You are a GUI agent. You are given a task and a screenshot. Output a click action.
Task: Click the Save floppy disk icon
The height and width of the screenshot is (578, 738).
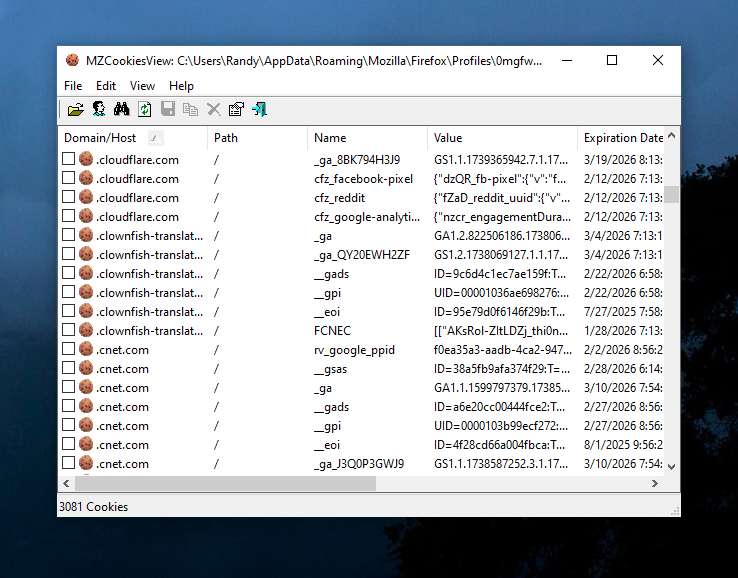(x=168, y=109)
